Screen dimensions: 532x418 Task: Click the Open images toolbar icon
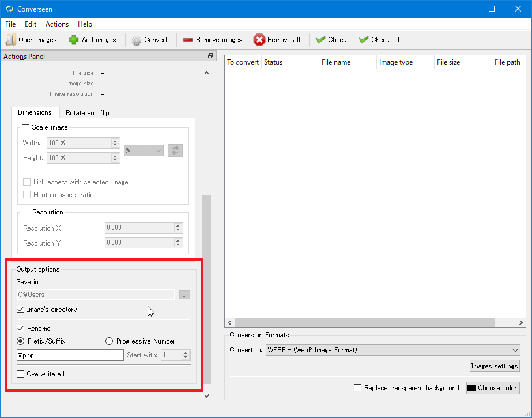[11, 40]
